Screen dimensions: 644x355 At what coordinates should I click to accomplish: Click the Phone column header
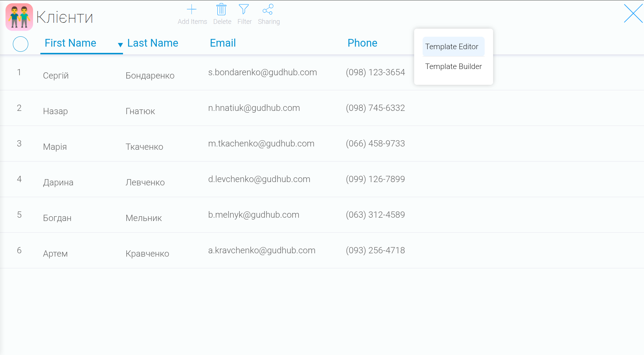[362, 43]
